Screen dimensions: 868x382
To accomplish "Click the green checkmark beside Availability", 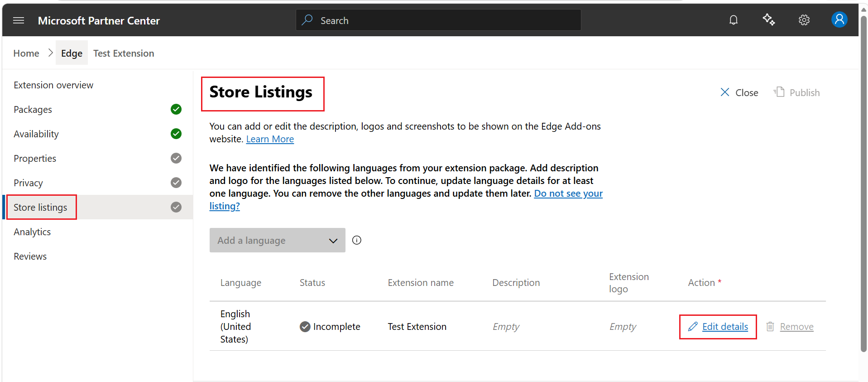I will [x=176, y=134].
